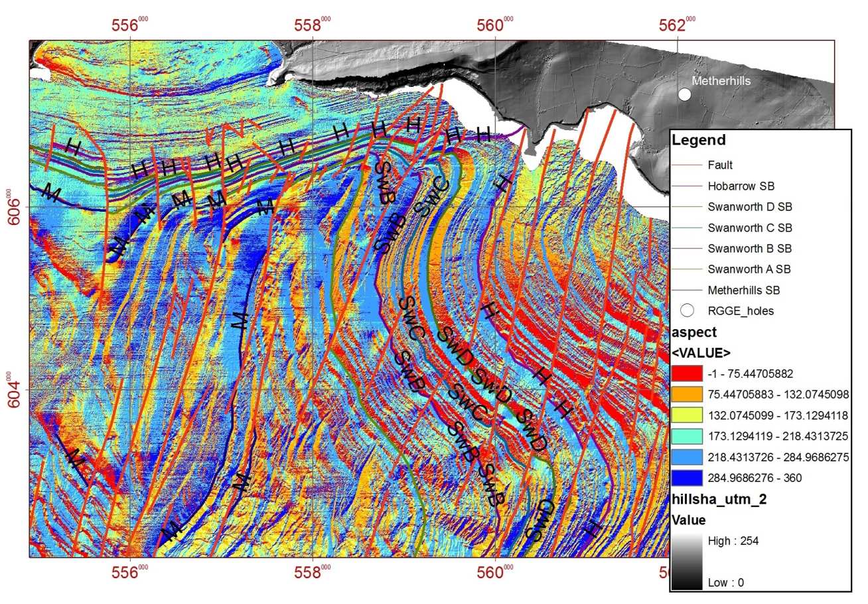Click the turquoise 173–218 aspect swatch

687,436
